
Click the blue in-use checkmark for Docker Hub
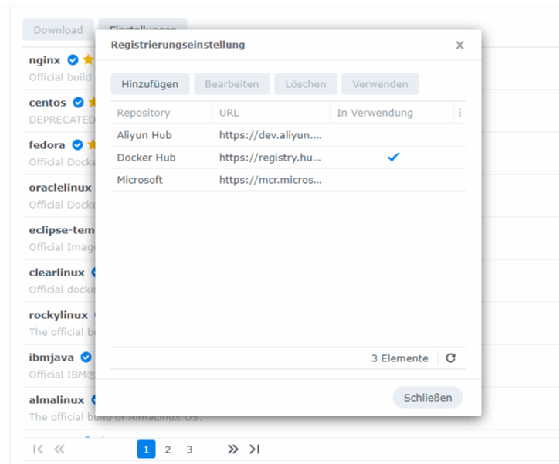point(393,157)
